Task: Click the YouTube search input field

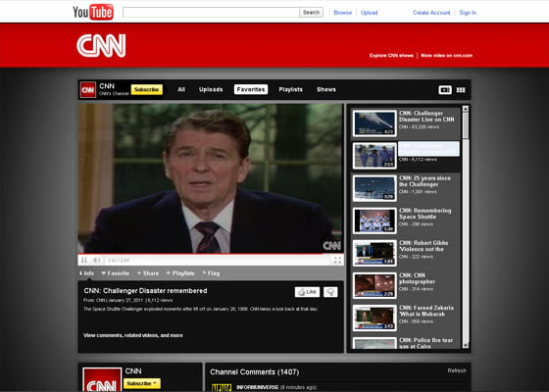Action: [211, 12]
